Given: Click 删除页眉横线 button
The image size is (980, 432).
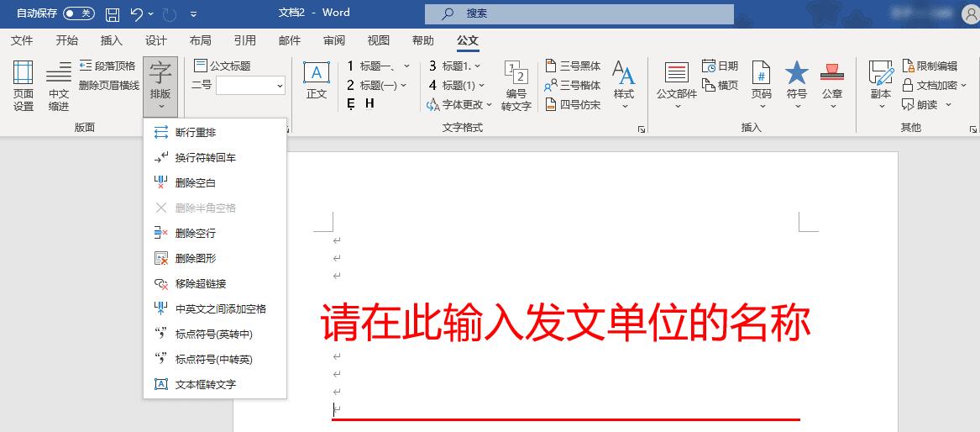Looking at the screenshot, I should coord(109,85).
